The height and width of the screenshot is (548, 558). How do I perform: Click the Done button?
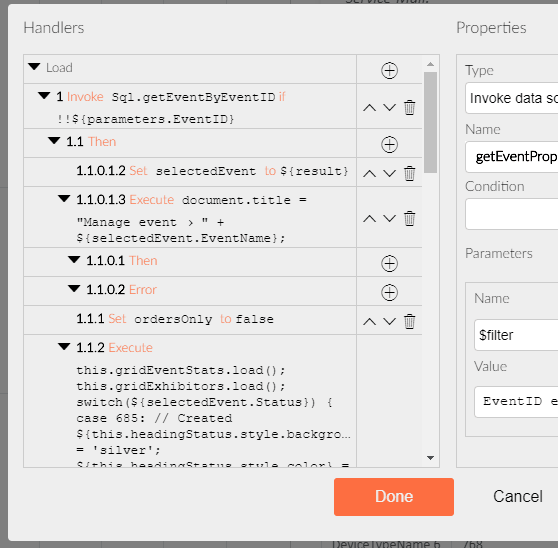(394, 497)
